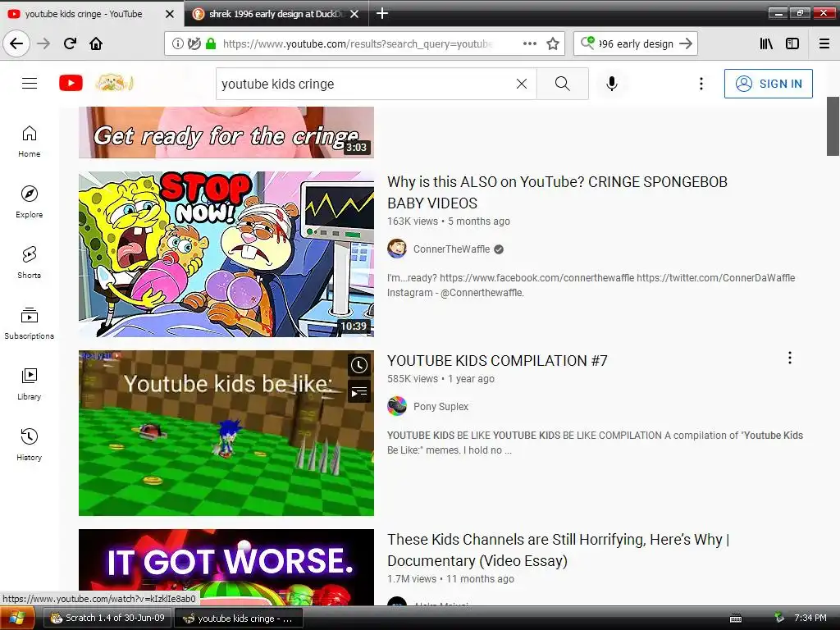Go to Home in YouTube sidebar
Viewport: 840px width, 630px height.
pyautogui.click(x=30, y=142)
